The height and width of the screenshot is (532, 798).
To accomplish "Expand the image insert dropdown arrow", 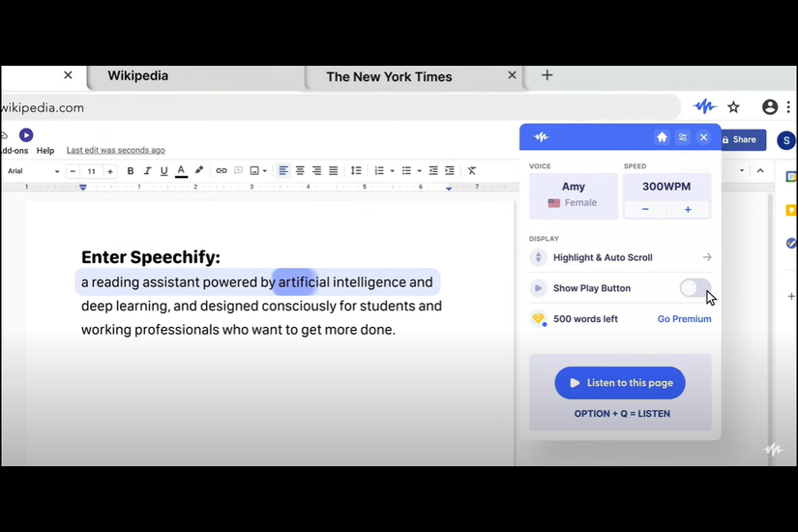I will point(265,171).
